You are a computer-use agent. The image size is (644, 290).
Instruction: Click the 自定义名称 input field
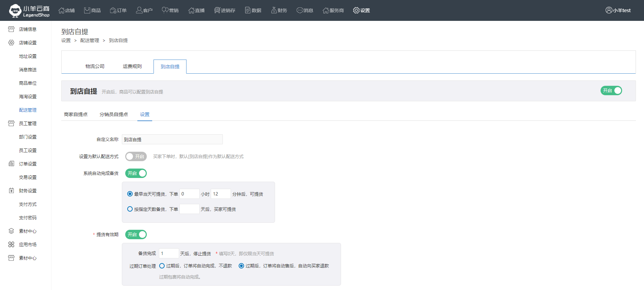click(172, 139)
